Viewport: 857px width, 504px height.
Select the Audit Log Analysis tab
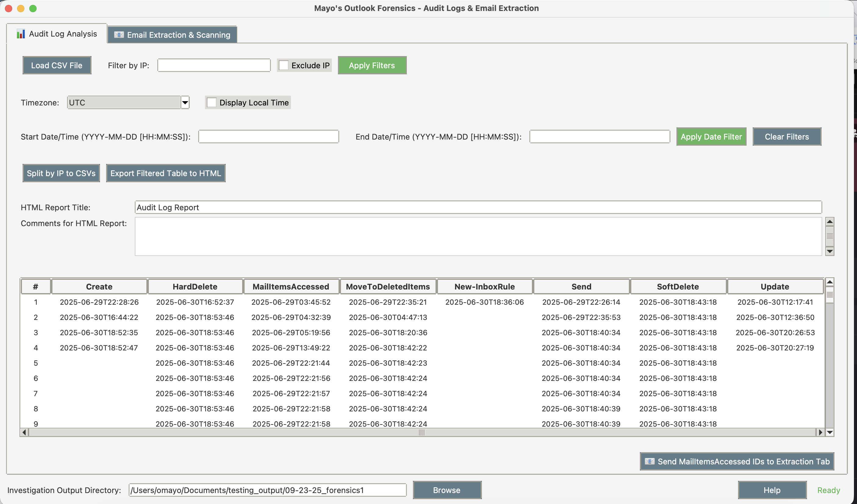(x=57, y=34)
